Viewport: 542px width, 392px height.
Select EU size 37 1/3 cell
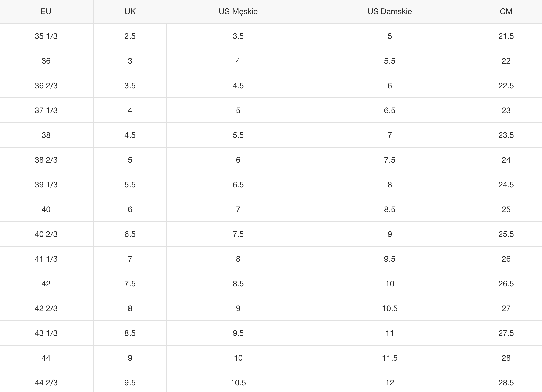pos(46,110)
